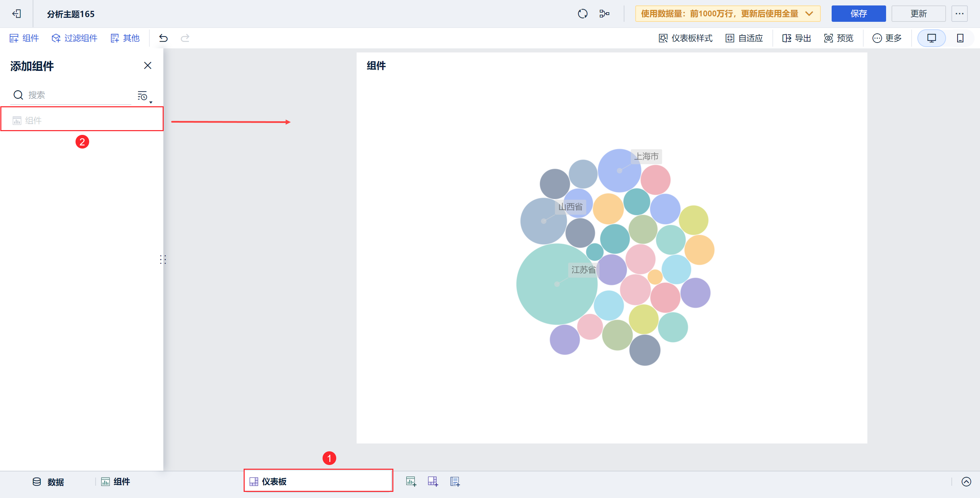Switch to desktop layout view
The height and width of the screenshot is (498, 980).
tap(931, 38)
